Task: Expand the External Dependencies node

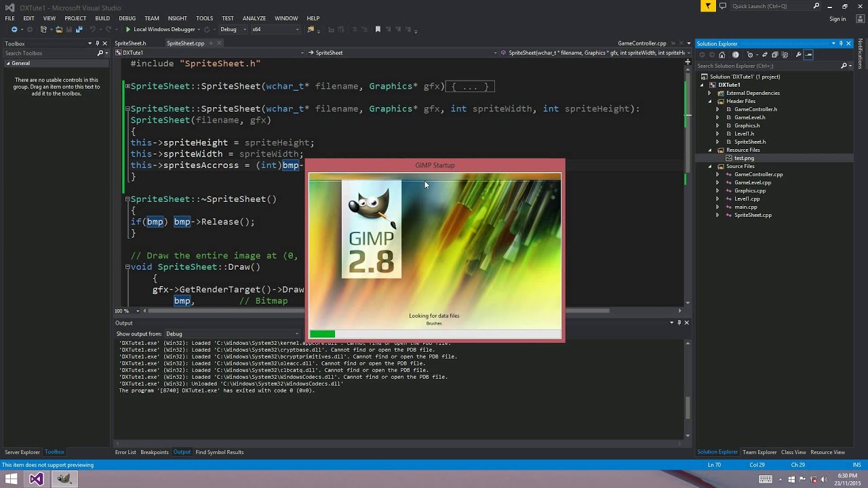Action: pyautogui.click(x=710, y=93)
